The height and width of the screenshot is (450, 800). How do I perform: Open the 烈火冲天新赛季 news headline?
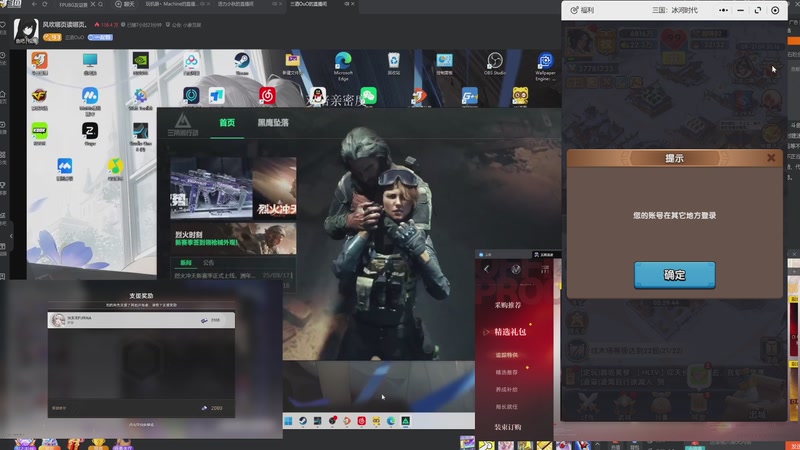(217, 276)
